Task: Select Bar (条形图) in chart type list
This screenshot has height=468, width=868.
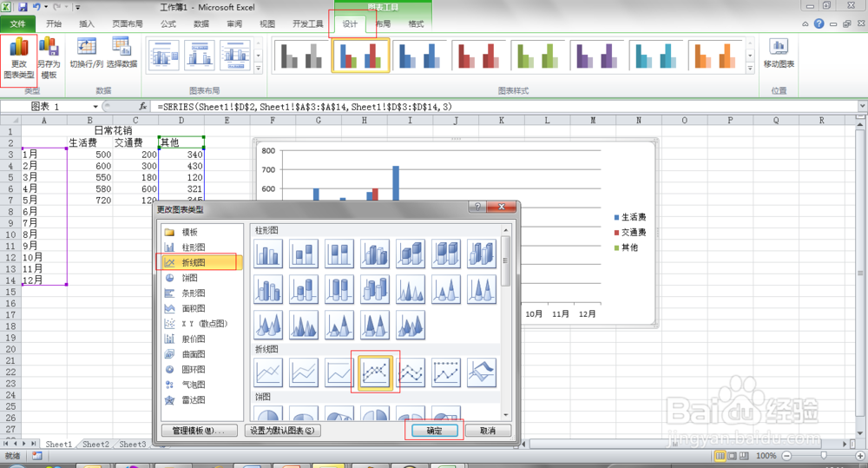Action: (x=194, y=293)
